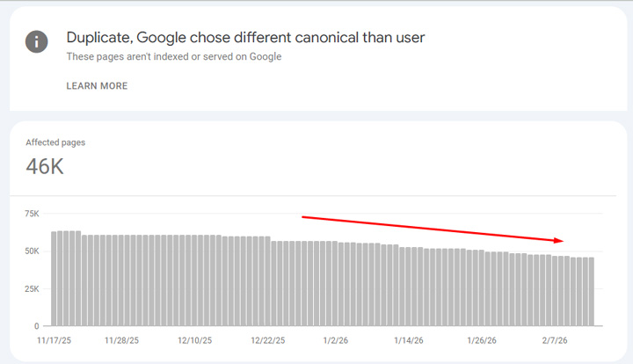Select the 12/10/25 date on the x-axis
The image size is (633, 364).
tap(195, 339)
